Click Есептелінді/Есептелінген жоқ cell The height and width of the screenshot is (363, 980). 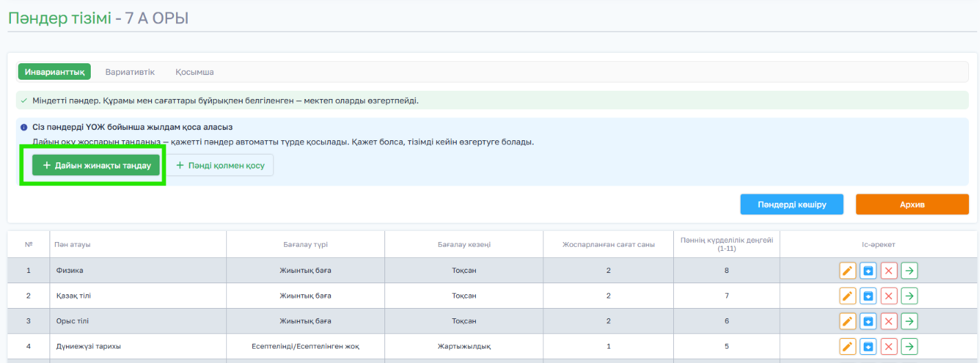coord(305,346)
